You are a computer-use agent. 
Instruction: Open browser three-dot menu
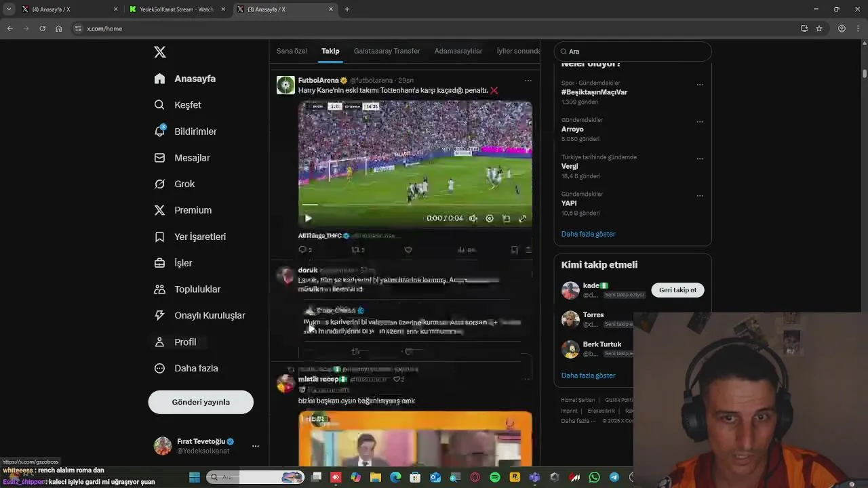pyautogui.click(x=858, y=28)
